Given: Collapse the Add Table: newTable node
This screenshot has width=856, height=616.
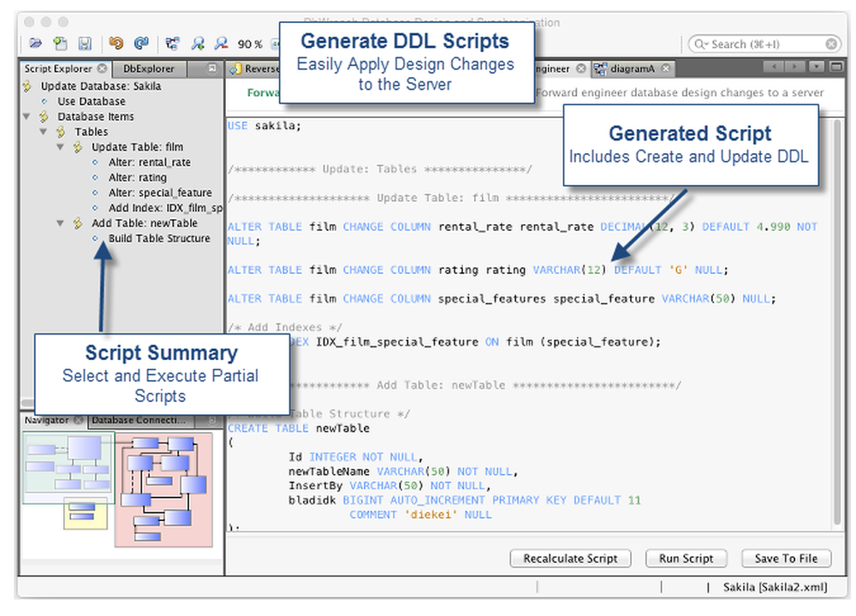Looking at the screenshot, I should click(x=61, y=223).
